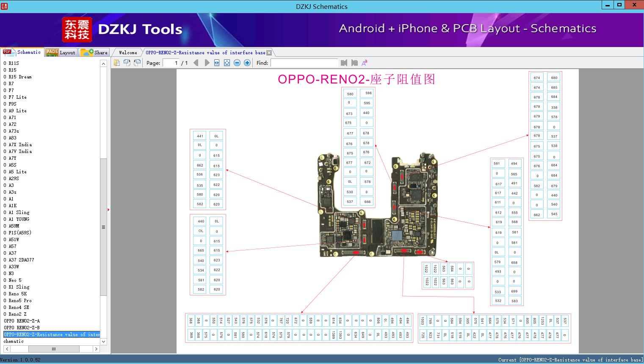Open Reno 5K model entry
Screen dimensions: 644x364
tap(15, 294)
